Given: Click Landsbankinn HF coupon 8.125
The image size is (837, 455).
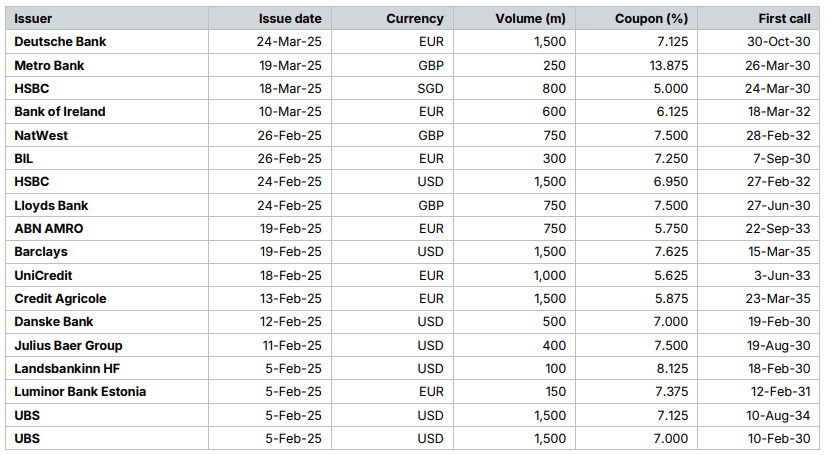Looking at the screenshot, I should (x=672, y=368).
